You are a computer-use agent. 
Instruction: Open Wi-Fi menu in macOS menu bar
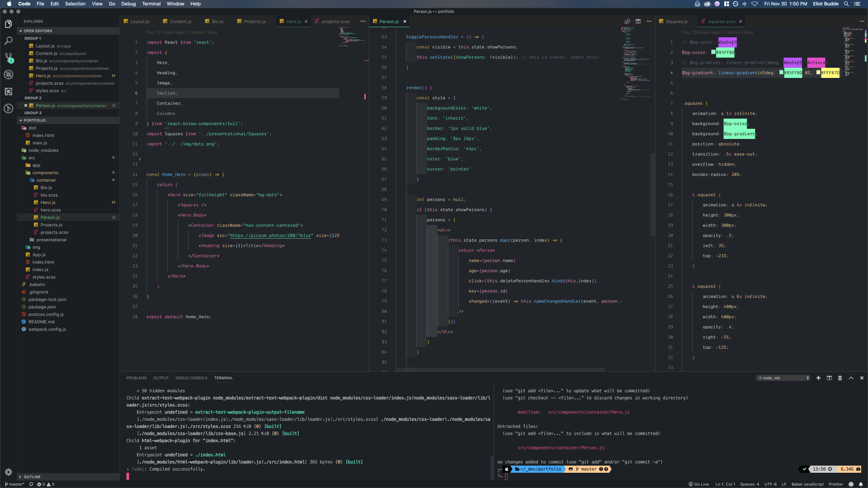[754, 4]
